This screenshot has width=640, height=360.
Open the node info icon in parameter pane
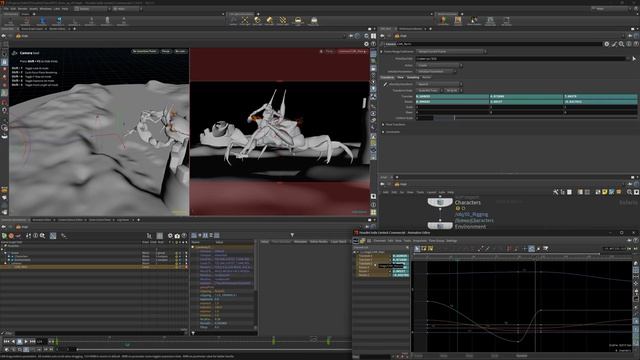click(x=629, y=44)
